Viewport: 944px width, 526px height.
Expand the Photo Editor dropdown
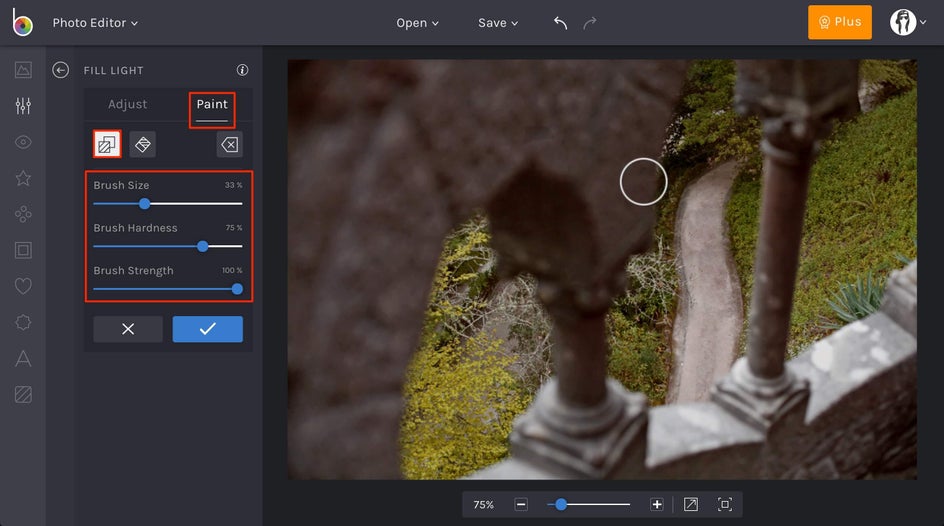tap(95, 23)
